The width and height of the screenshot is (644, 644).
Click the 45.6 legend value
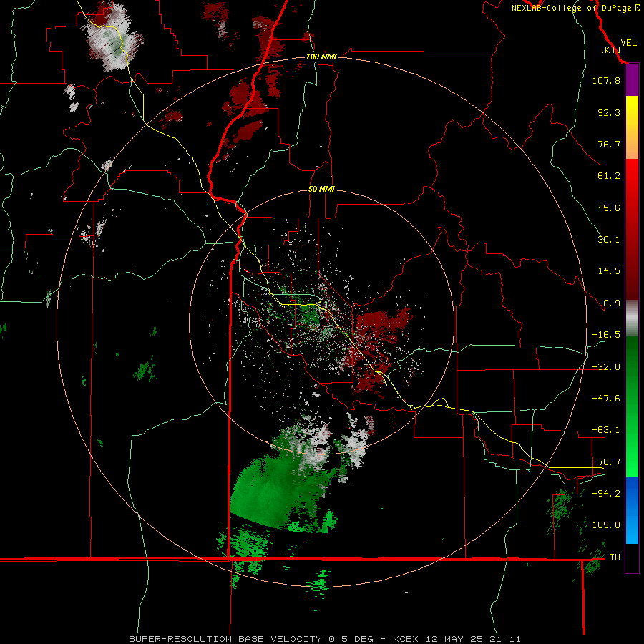[609, 208]
